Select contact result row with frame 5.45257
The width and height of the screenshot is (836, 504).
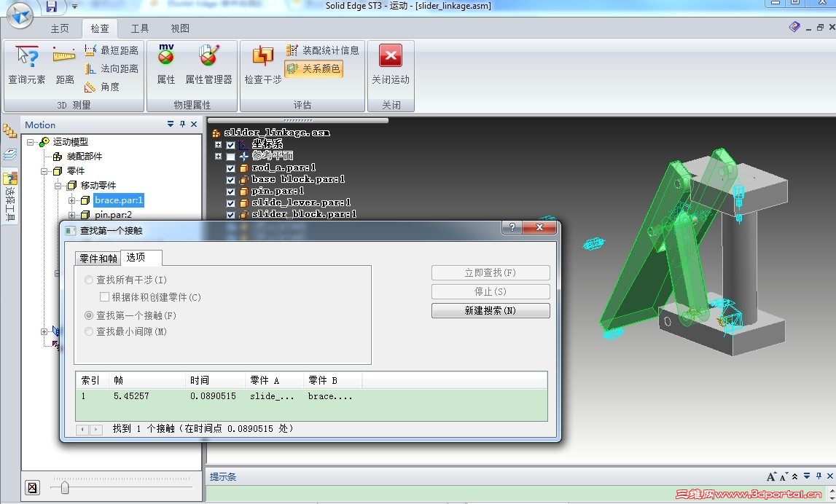pos(311,396)
